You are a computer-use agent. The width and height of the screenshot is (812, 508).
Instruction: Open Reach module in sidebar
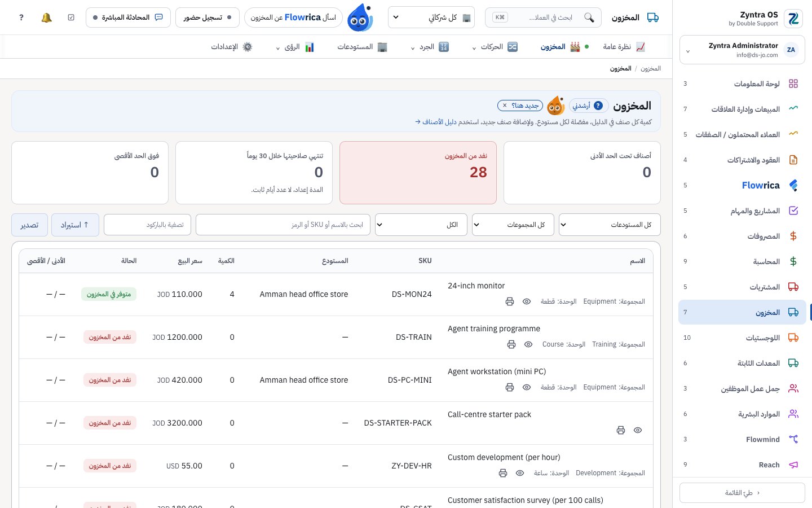(742, 465)
